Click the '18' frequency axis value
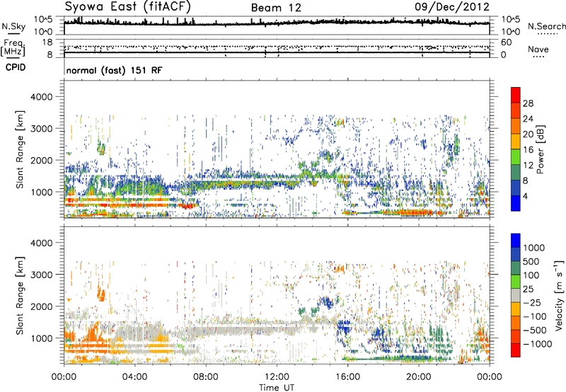 pyautogui.click(x=47, y=42)
